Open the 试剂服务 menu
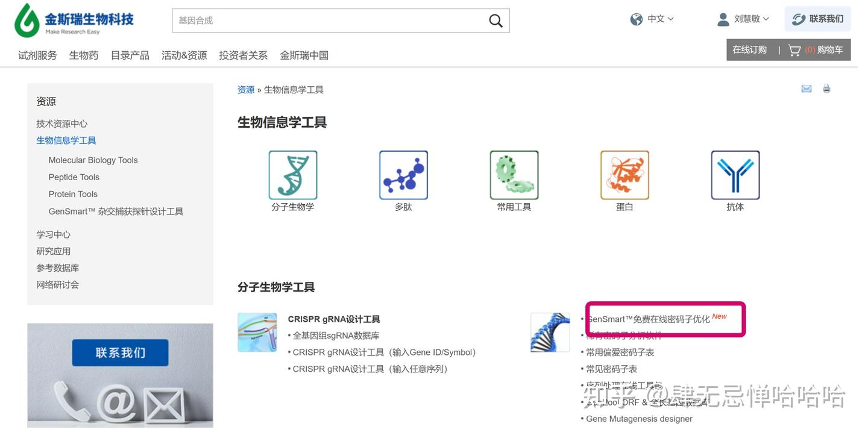The height and width of the screenshot is (432, 868). (x=37, y=55)
